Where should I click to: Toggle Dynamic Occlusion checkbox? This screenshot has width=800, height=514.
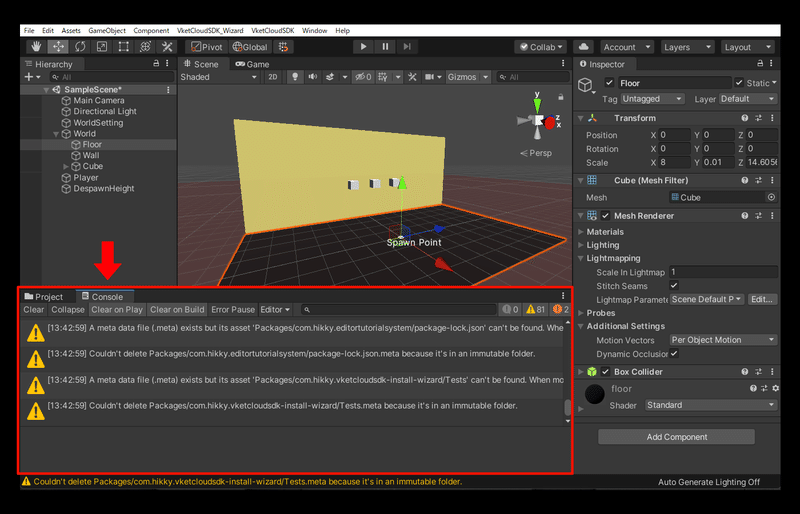pyautogui.click(x=674, y=353)
